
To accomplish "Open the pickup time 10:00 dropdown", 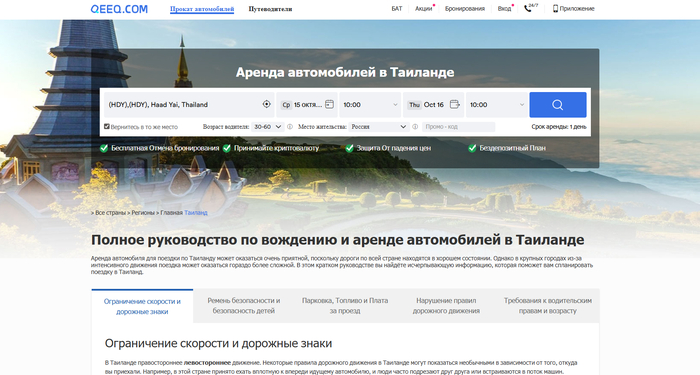I will pos(370,105).
